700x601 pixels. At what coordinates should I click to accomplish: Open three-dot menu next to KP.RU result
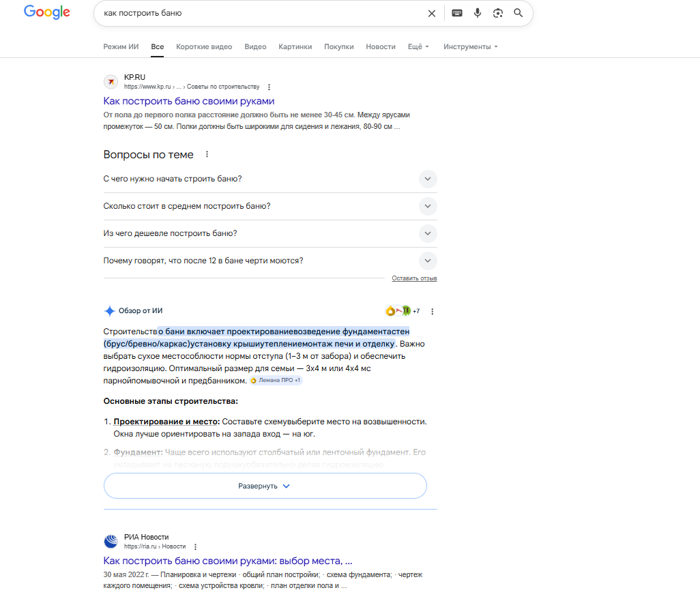coord(269,87)
